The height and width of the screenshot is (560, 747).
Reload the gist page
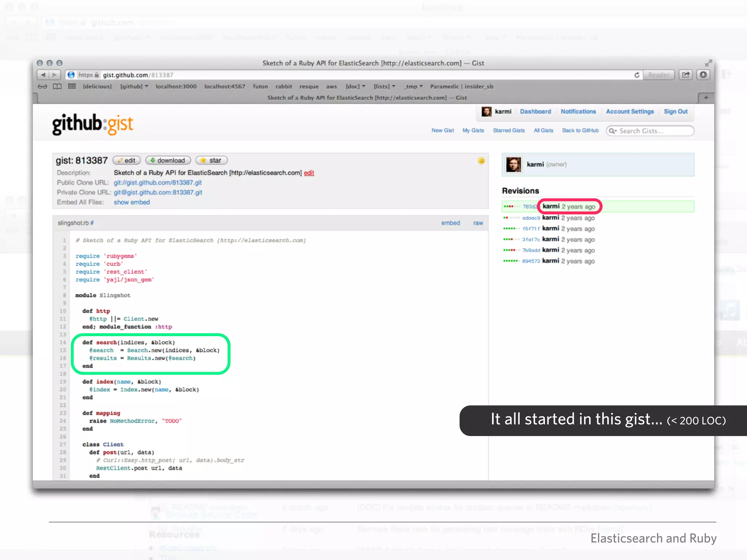pyautogui.click(x=636, y=75)
